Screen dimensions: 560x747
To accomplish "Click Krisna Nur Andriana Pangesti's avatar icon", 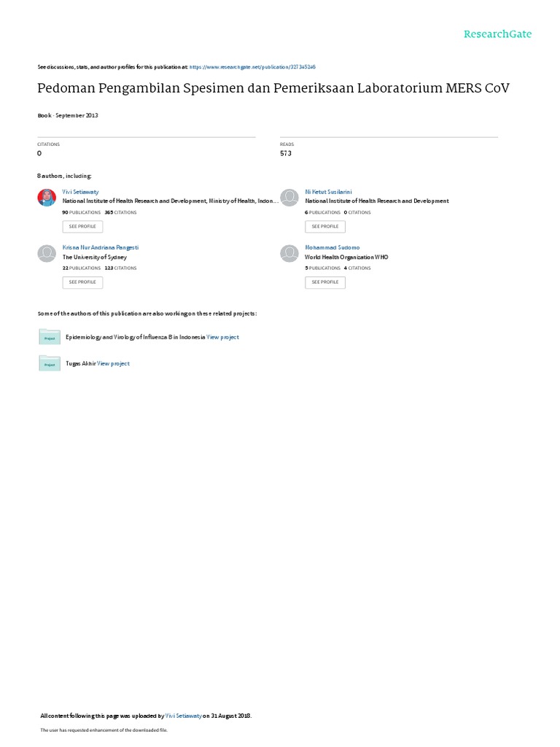I will [47, 253].
